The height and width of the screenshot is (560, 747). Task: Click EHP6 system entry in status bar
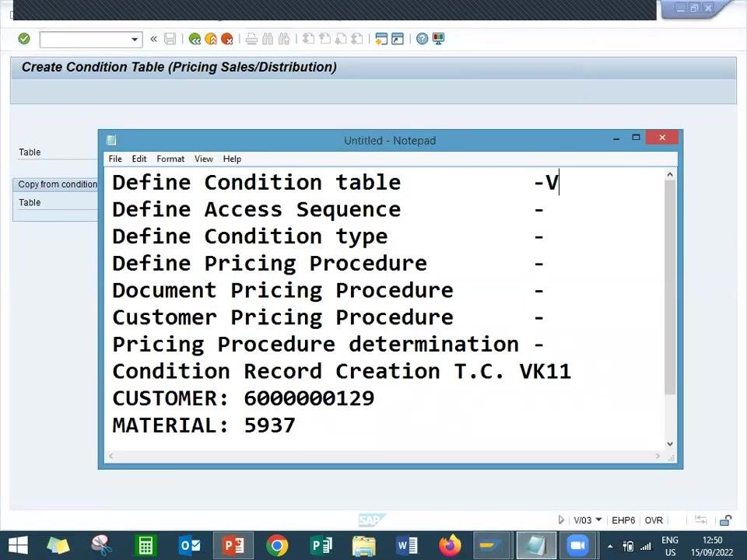(623, 520)
